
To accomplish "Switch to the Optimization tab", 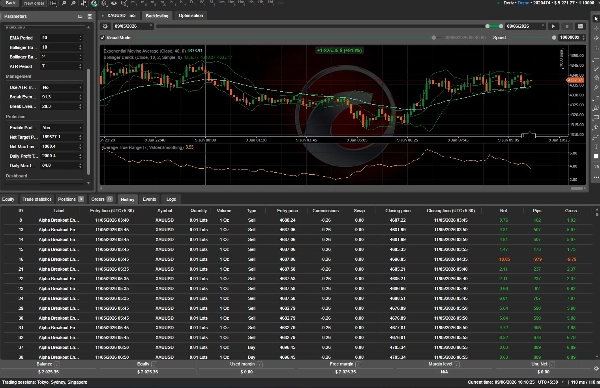I will tap(191, 16).
